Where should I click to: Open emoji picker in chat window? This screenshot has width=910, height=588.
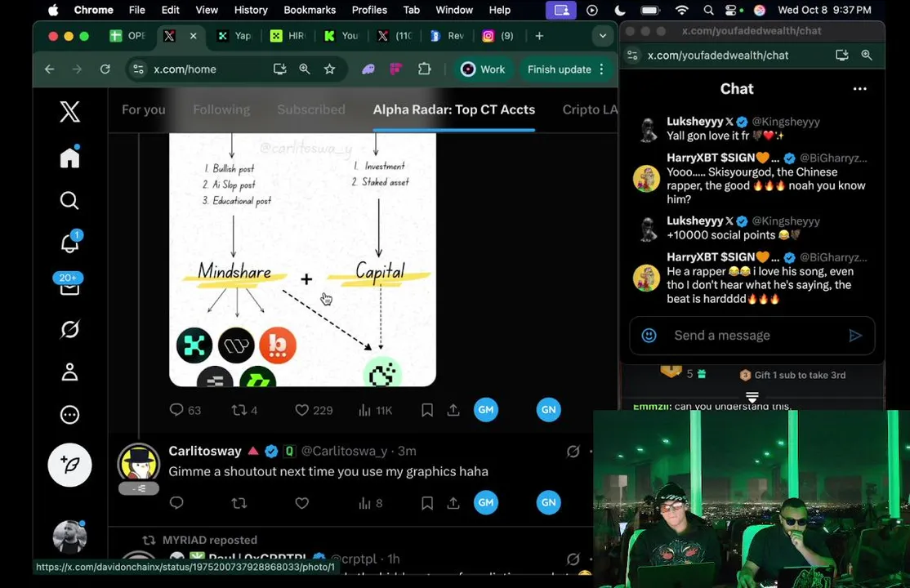[649, 336]
